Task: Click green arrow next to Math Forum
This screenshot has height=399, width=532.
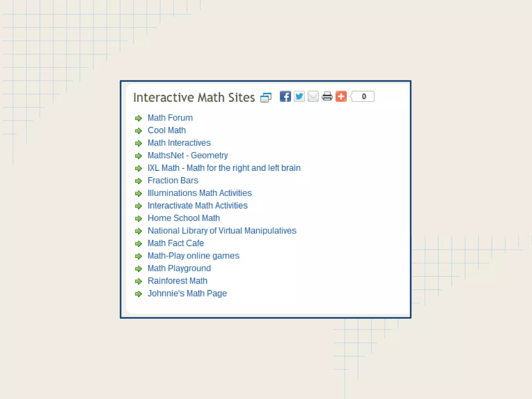Action: tap(138, 118)
